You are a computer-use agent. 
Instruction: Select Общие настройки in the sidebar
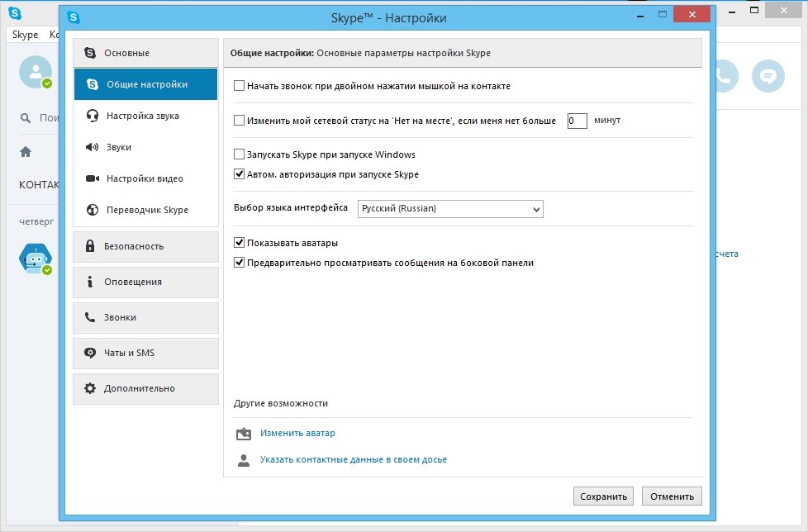coord(146,84)
